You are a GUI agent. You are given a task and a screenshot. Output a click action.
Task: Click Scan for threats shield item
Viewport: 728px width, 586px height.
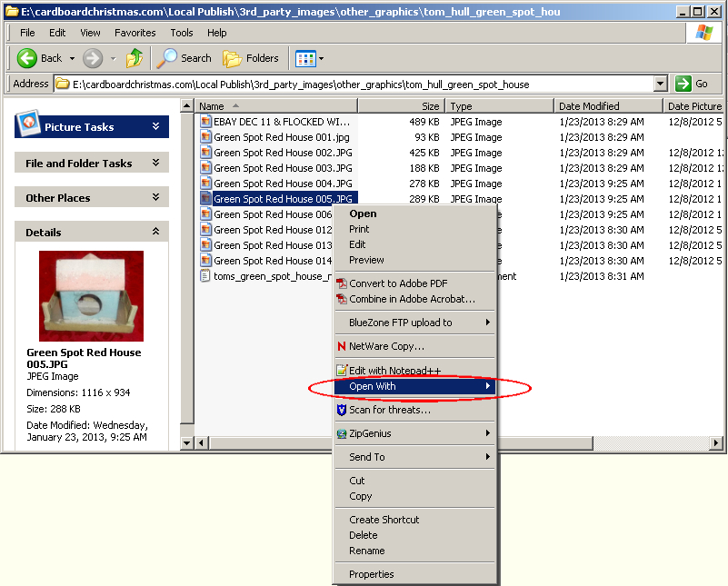(389, 410)
